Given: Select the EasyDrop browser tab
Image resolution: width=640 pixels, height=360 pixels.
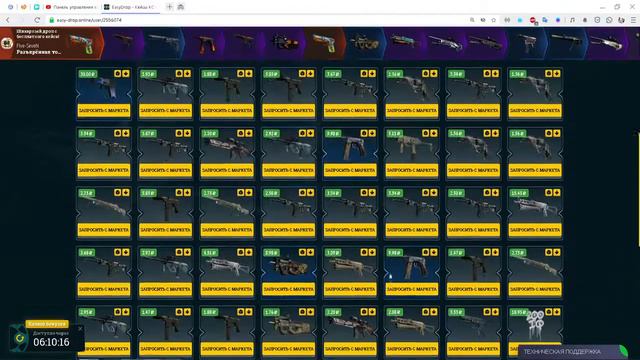Looking at the screenshot, I should pos(131,7).
